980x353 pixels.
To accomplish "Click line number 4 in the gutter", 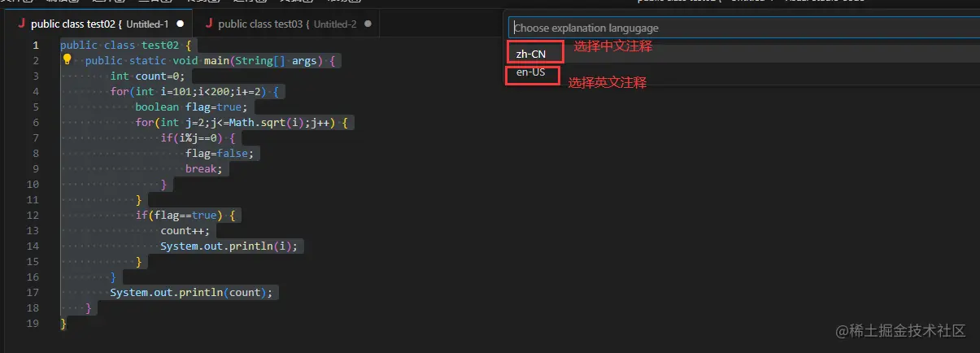I will pyautogui.click(x=36, y=91).
